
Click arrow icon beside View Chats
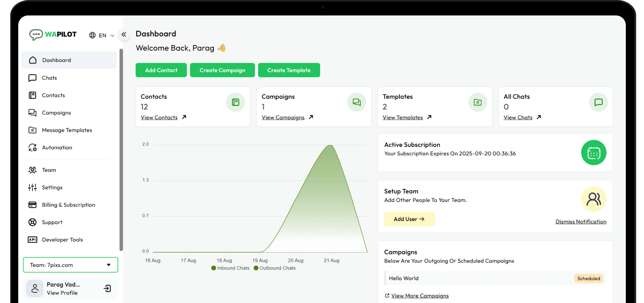(x=539, y=117)
